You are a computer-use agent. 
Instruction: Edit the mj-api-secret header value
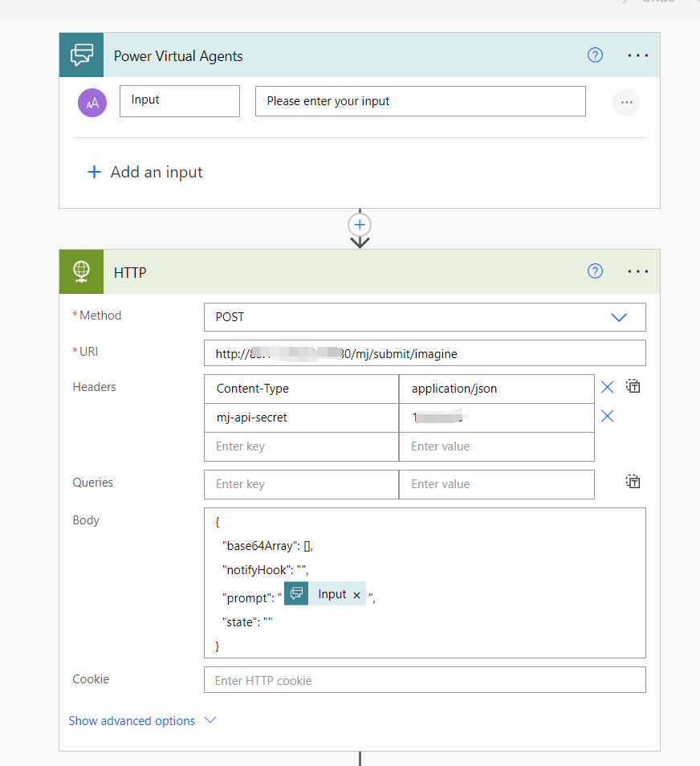(497, 418)
